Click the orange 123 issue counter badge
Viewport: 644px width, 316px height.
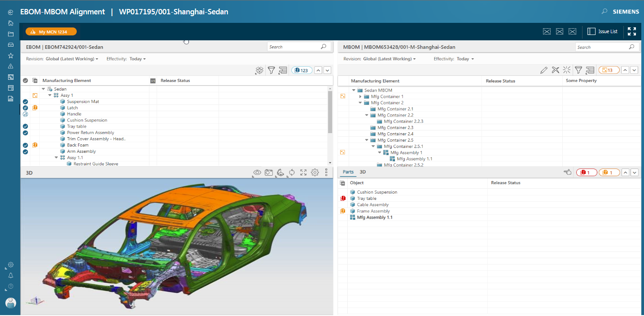coord(301,70)
